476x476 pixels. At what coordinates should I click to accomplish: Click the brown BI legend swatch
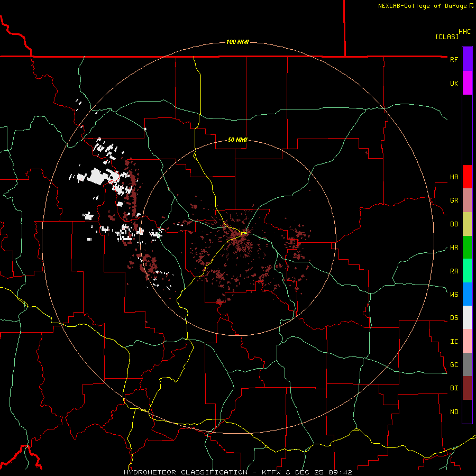click(467, 388)
